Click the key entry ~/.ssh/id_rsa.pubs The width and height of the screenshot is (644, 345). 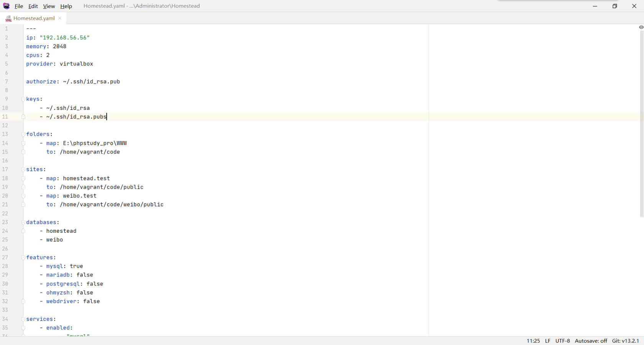pyautogui.click(x=76, y=117)
